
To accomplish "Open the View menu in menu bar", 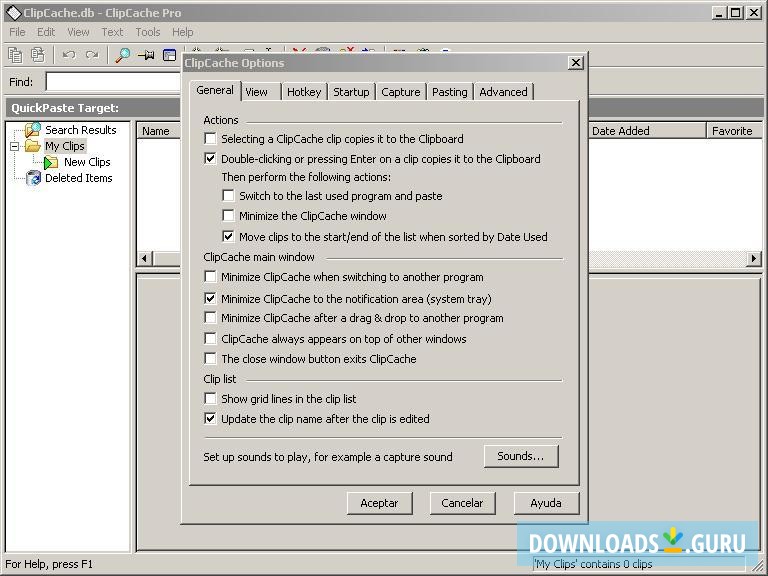I will [78, 32].
